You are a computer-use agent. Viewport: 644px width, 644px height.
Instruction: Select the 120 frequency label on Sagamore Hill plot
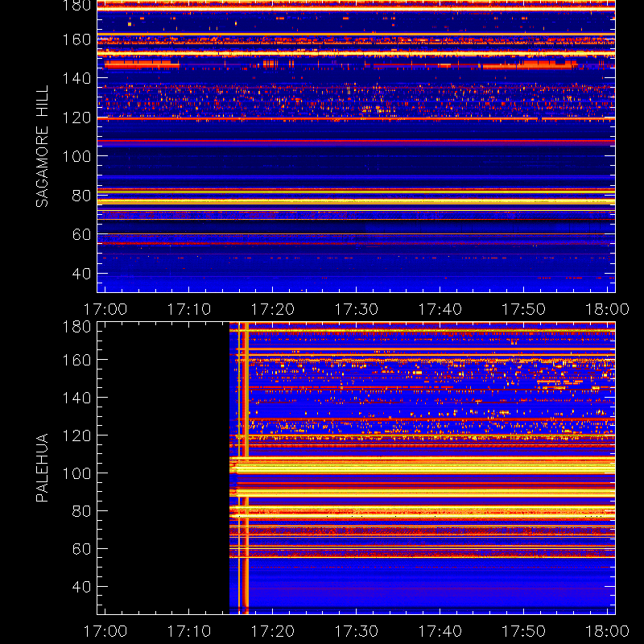coord(76,118)
